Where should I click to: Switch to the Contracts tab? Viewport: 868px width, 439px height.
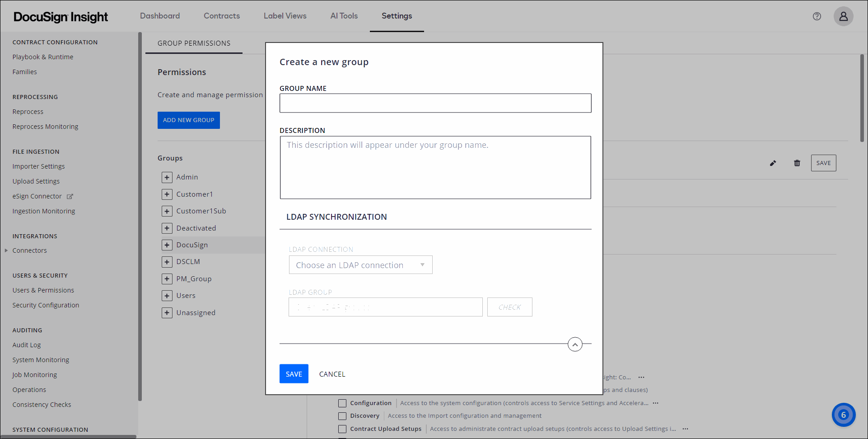coord(222,16)
